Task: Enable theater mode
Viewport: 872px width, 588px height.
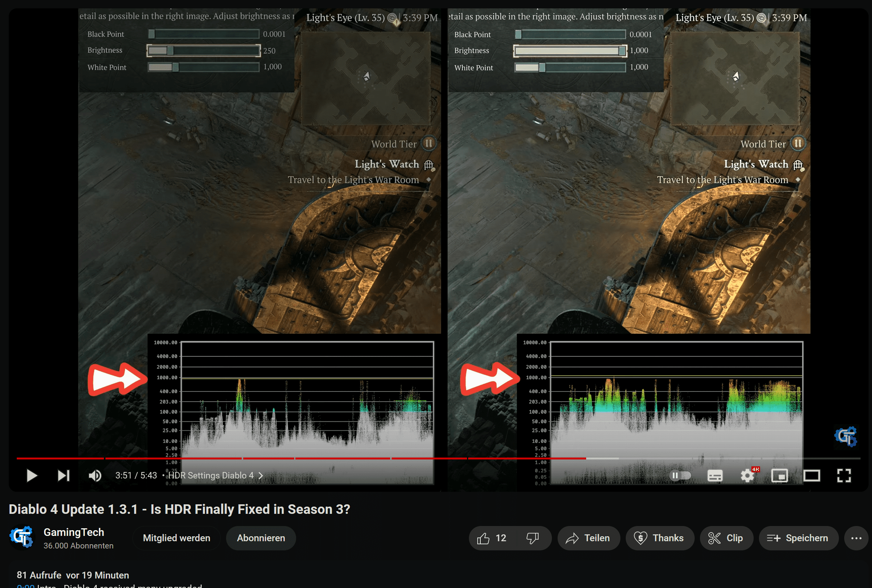Action: pyautogui.click(x=811, y=475)
